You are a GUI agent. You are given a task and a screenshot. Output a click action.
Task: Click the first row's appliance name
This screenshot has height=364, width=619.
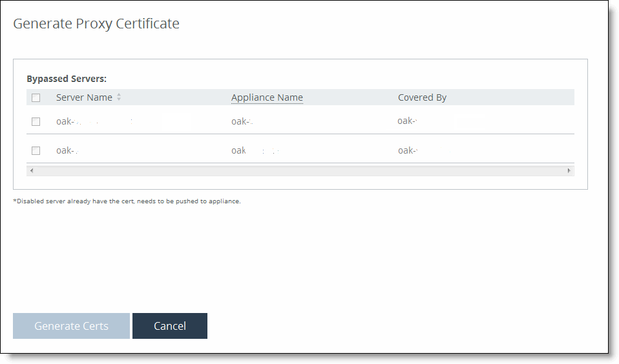[x=242, y=121]
